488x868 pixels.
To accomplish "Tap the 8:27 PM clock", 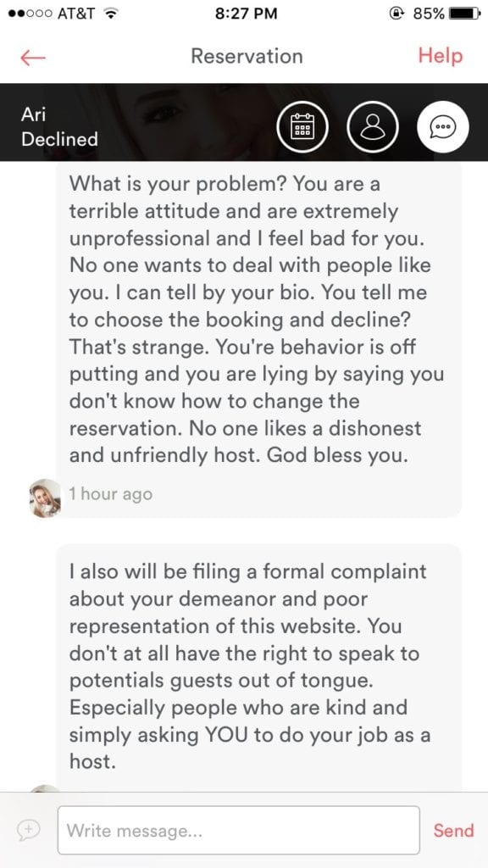I will click(x=247, y=14).
